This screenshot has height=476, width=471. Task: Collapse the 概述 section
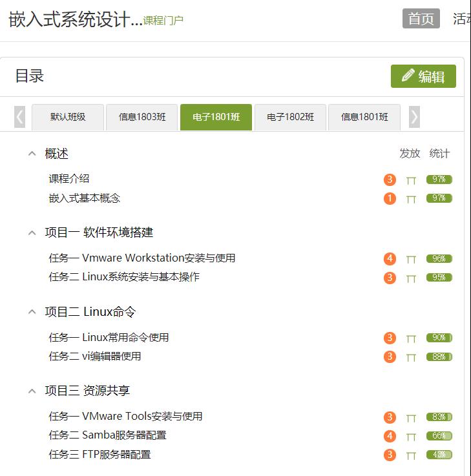coord(32,154)
